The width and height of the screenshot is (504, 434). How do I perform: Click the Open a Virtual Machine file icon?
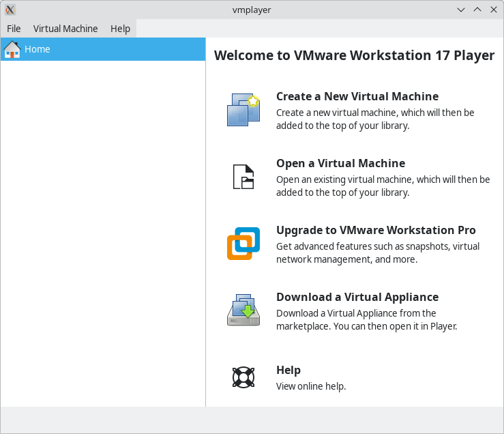point(243,177)
